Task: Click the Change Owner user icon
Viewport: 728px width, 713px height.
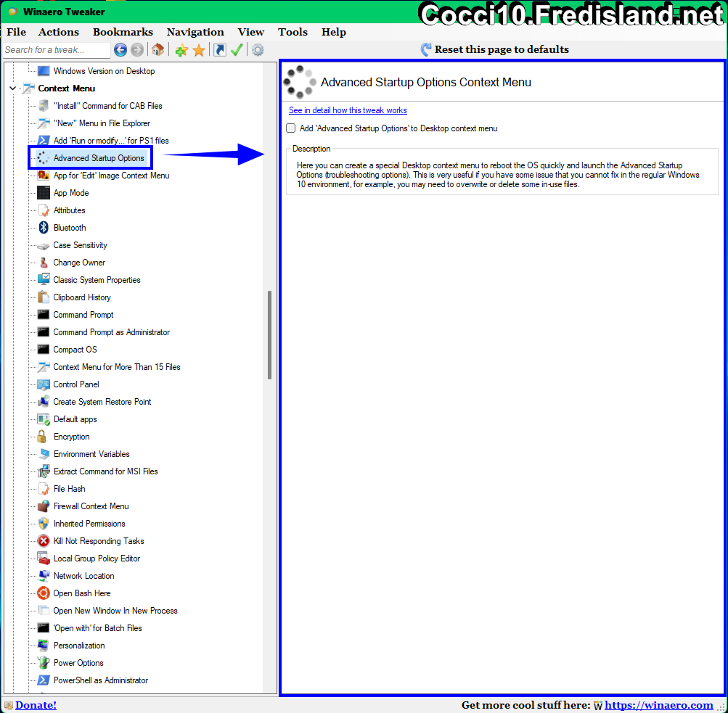Action: coord(44,263)
